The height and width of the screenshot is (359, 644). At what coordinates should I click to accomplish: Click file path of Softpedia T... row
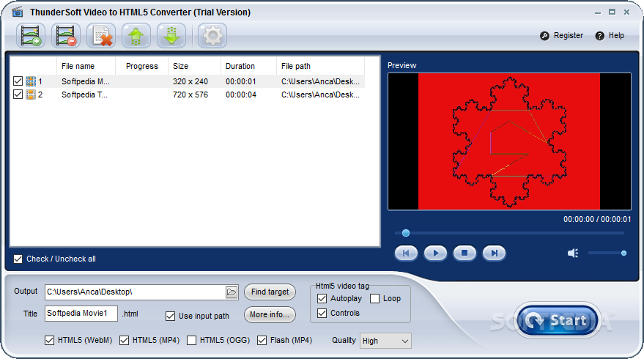coord(320,95)
